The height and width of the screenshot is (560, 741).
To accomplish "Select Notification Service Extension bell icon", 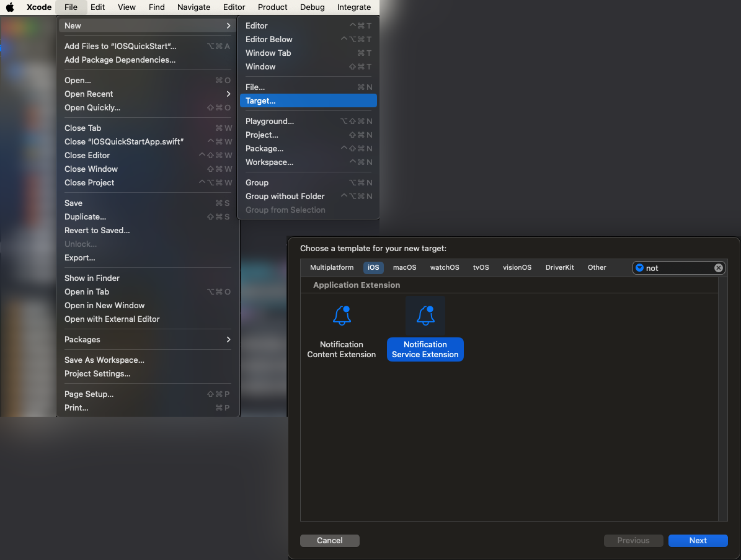I will pos(425,316).
